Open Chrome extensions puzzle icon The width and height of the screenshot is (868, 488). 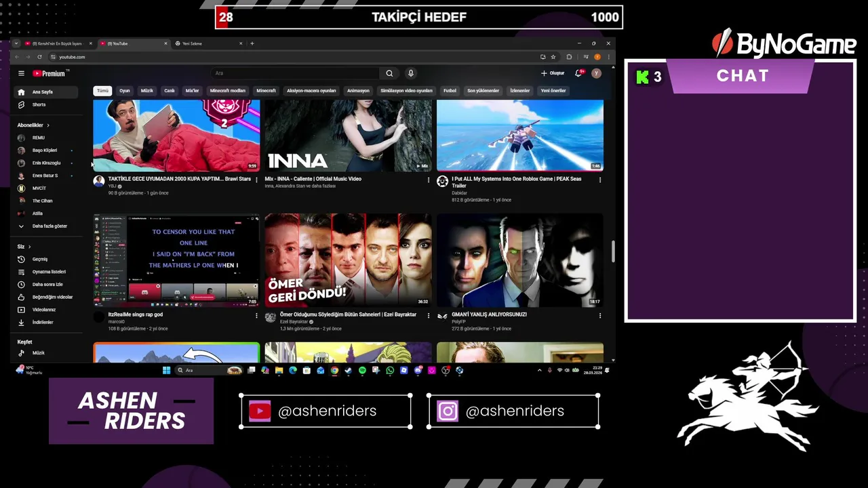point(569,57)
